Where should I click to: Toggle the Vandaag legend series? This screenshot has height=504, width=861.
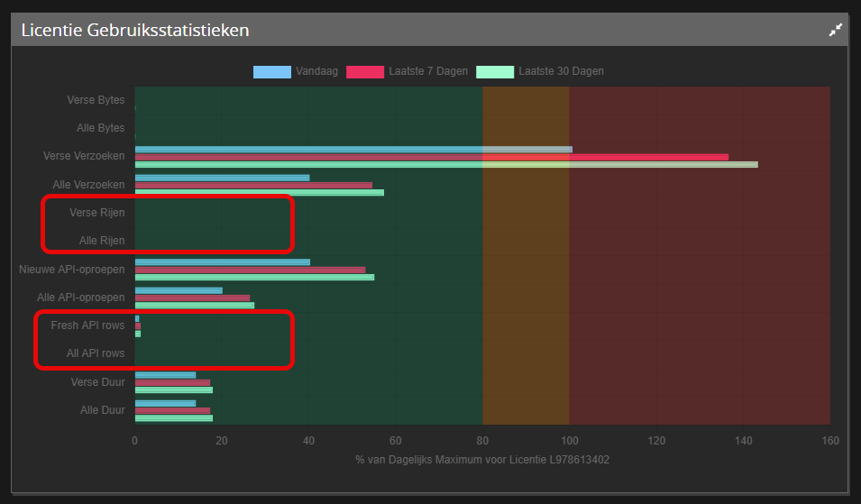[x=316, y=71]
